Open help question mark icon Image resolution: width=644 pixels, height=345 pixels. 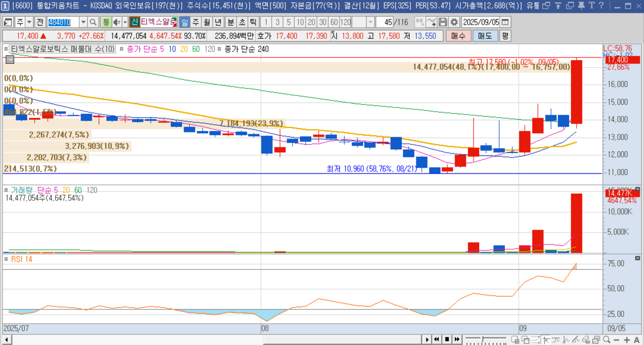(x=601, y=6)
